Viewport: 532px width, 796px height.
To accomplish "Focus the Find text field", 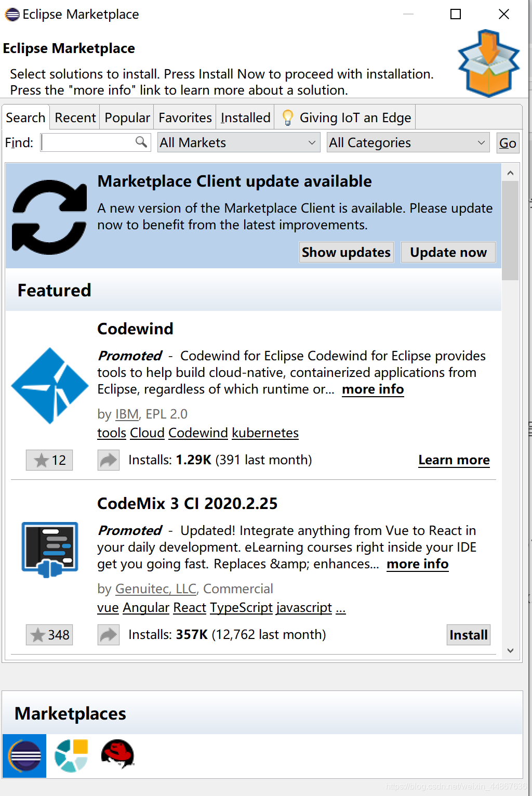I will pos(96,142).
